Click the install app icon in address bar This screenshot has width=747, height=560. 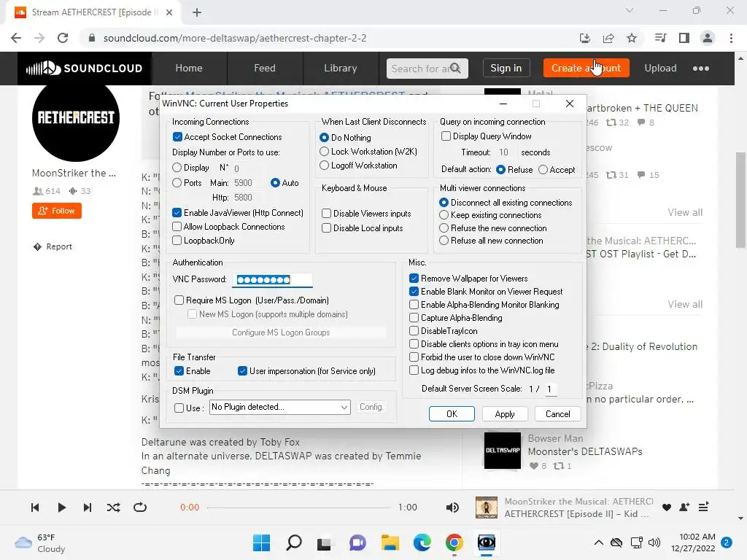click(x=585, y=38)
